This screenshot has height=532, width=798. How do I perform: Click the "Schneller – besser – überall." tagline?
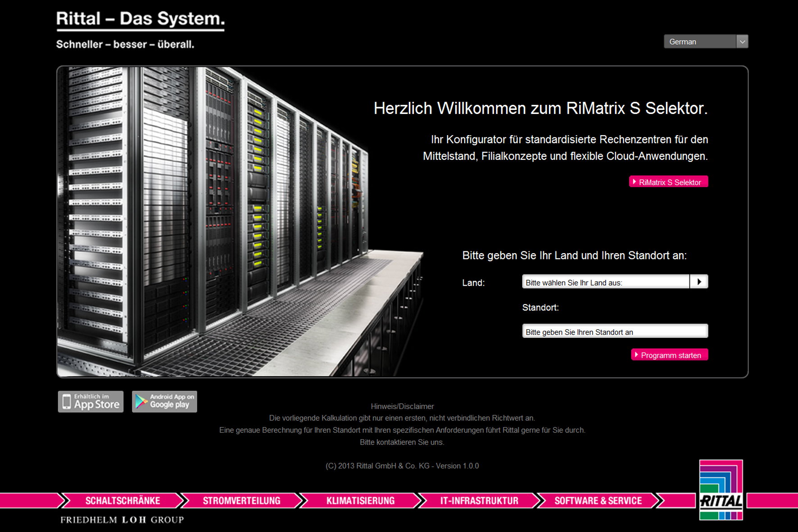point(125,45)
